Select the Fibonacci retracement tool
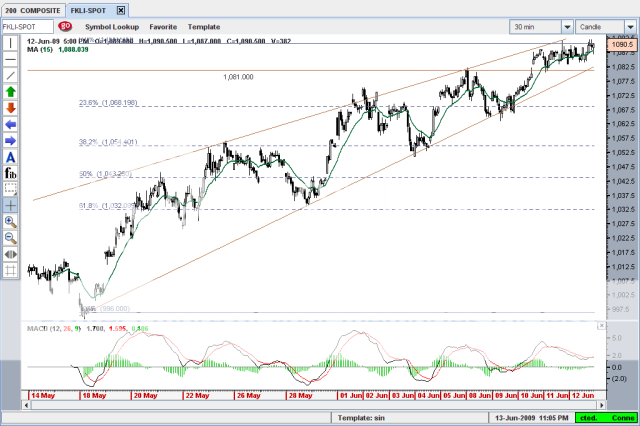640x426 pixels. (10, 173)
